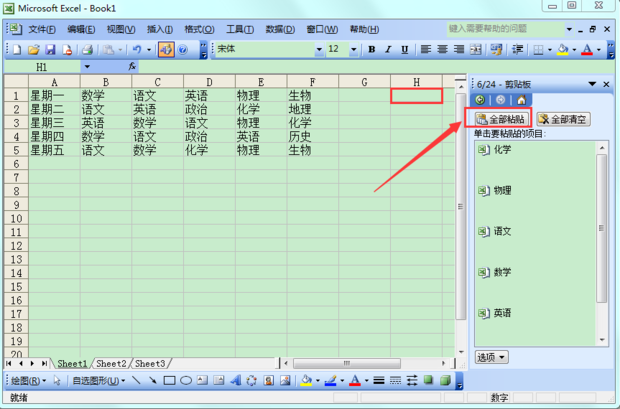Viewport: 620px width, 409px height.
Task: Switch to the Sheet2 tab
Action: 111,364
